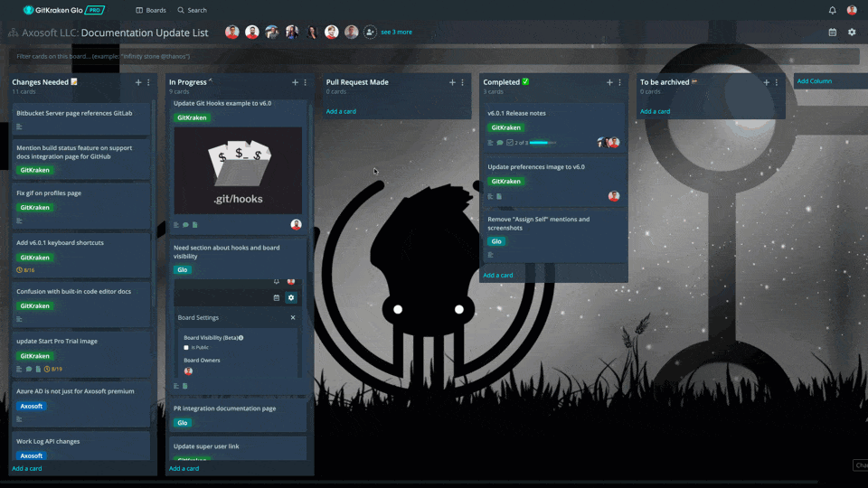Click the comment icon on Git Hooks card
The height and width of the screenshot is (488, 868).
185,225
